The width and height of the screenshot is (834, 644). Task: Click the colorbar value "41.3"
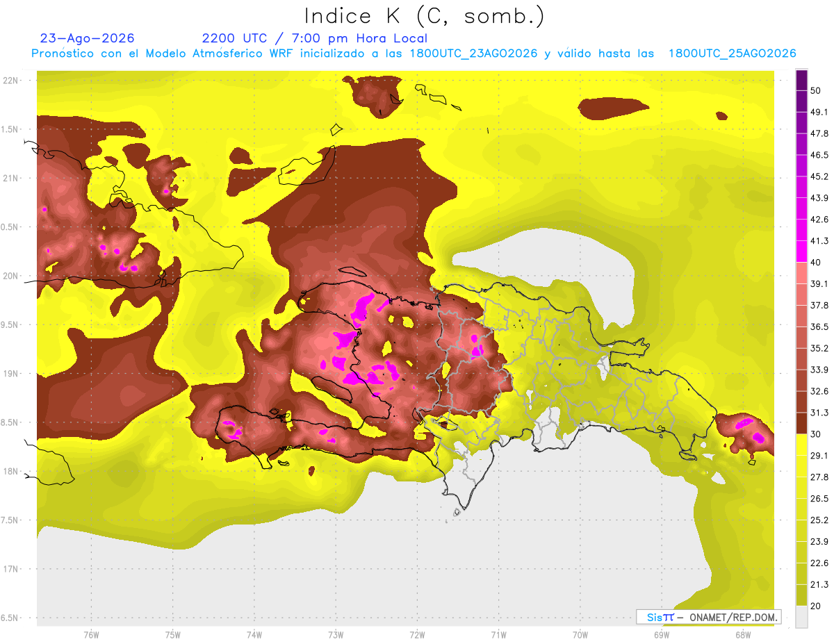[819, 241]
